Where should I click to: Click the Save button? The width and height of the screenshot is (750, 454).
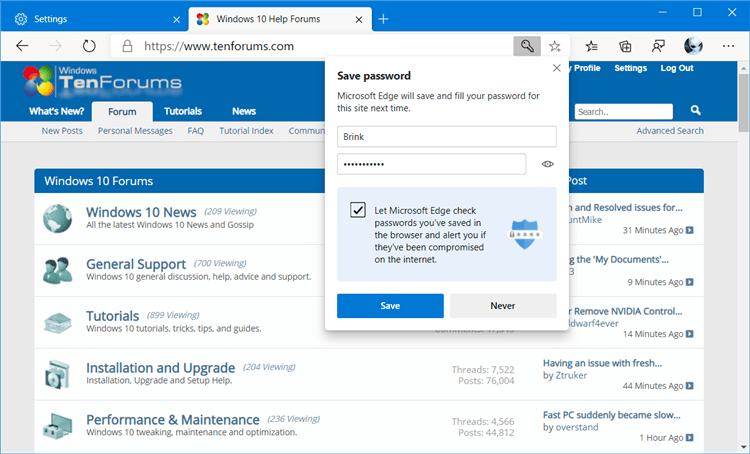coord(390,306)
